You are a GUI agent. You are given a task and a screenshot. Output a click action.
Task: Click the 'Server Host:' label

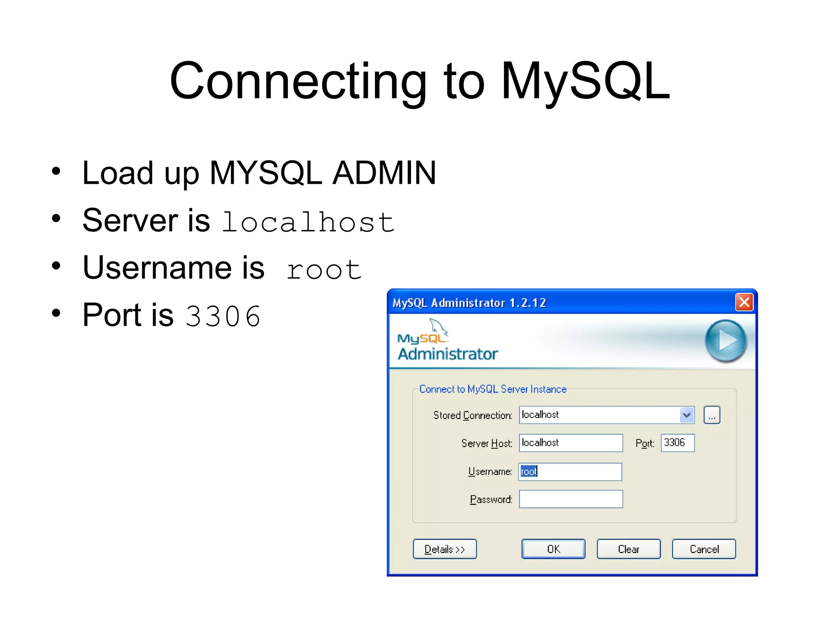pyautogui.click(x=487, y=443)
